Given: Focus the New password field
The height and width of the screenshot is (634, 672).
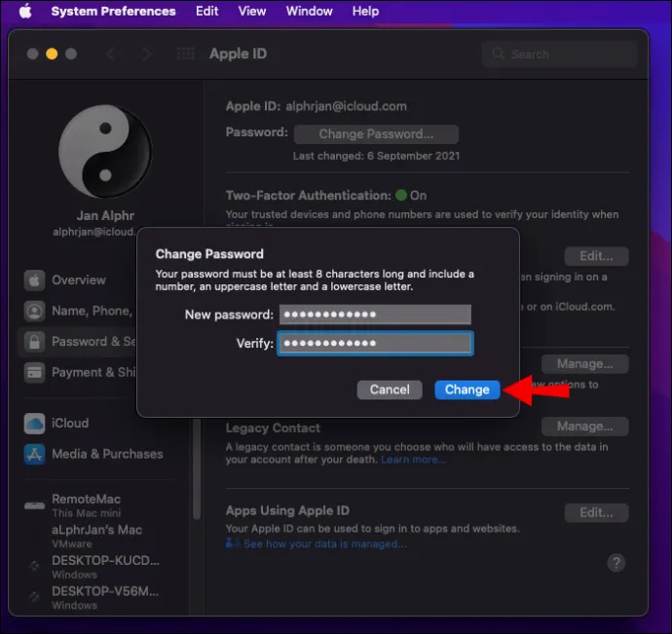Looking at the screenshot, I should click(x=375, y=315).
